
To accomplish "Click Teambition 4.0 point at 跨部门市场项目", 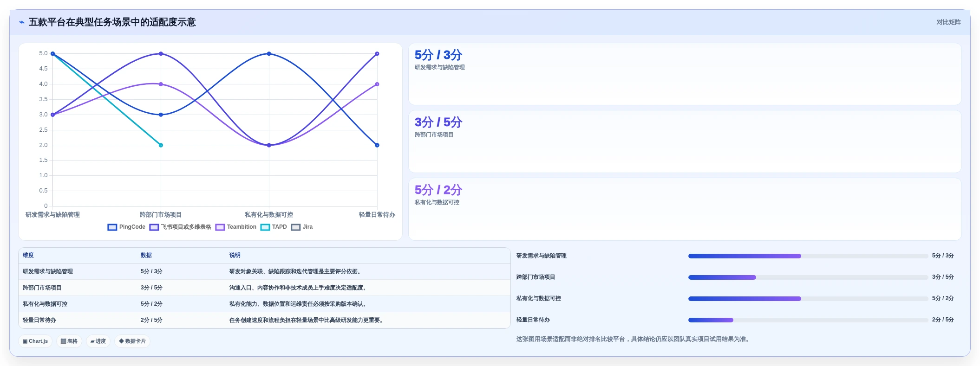I will 161,84.
